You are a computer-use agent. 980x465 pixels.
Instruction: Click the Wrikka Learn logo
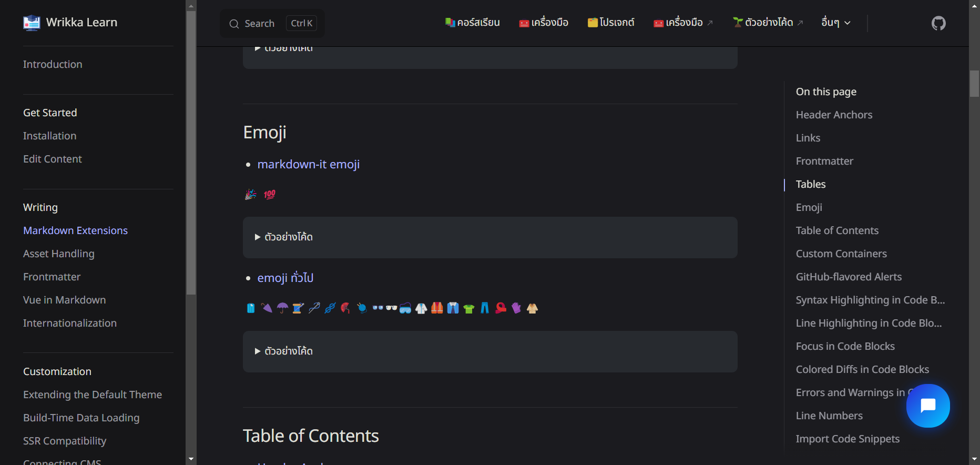[32, 23]
